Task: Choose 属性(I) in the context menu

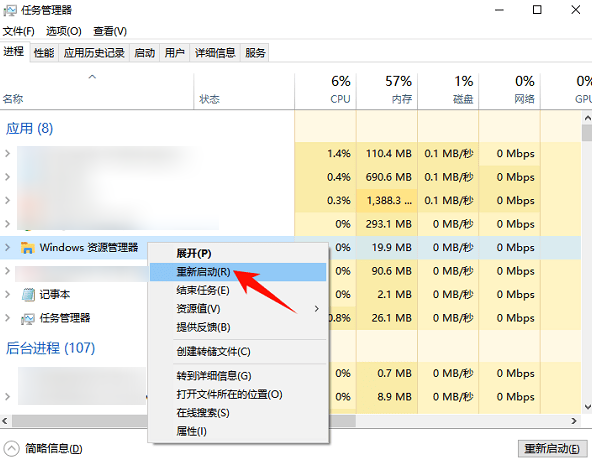Action: point(238,431)
